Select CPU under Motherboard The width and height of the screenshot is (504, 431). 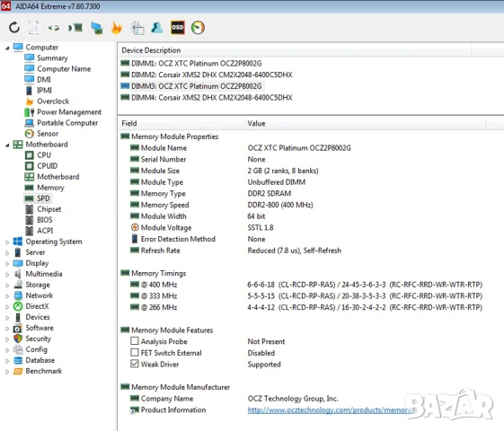pyautogui.click(x=44, y=155)
